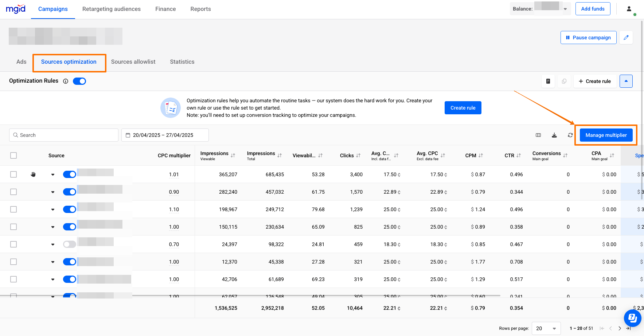This screenshot has width=644, height=336.
Task: Click the columns settings icon
Action: pyautogui.click(x=538, y=135)
